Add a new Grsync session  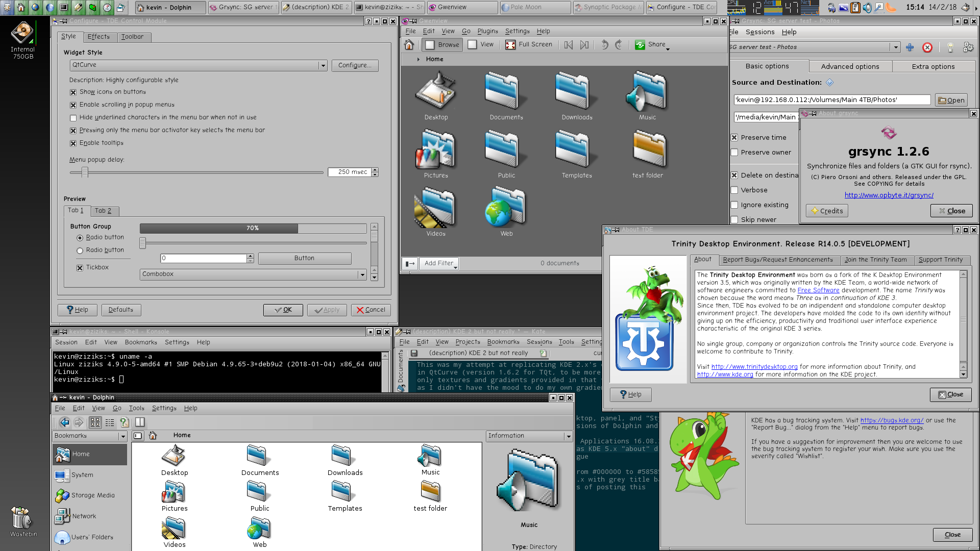(910, 47)
